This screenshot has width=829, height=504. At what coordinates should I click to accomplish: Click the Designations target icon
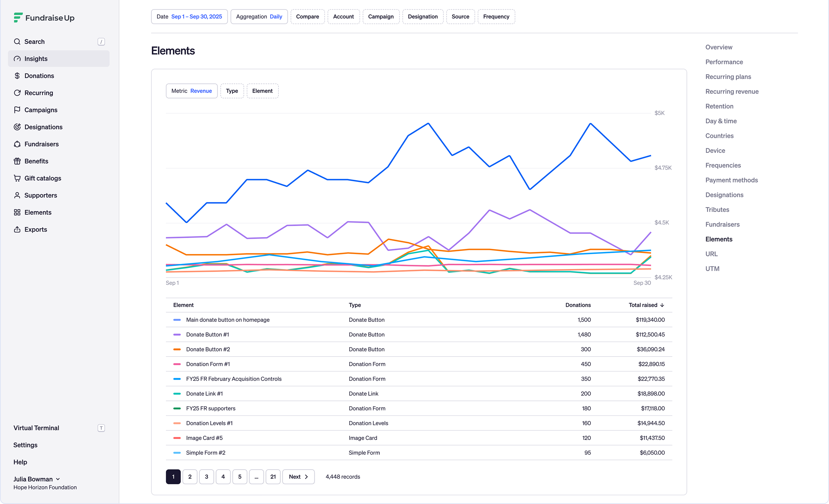point(17,127)
